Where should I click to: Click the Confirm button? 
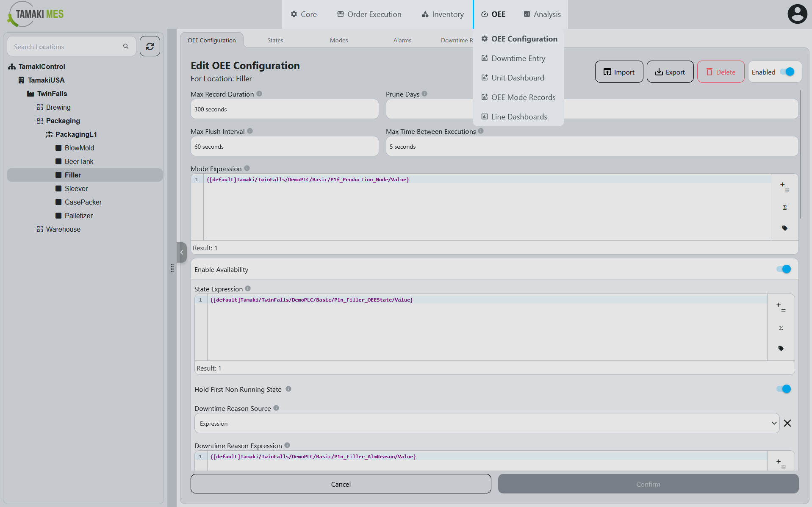[x=648, y=484]
